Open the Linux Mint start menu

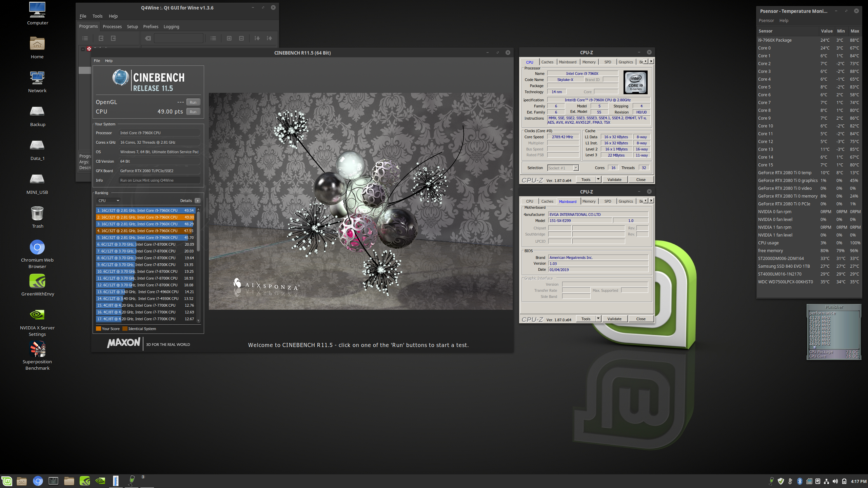(6, 481)
